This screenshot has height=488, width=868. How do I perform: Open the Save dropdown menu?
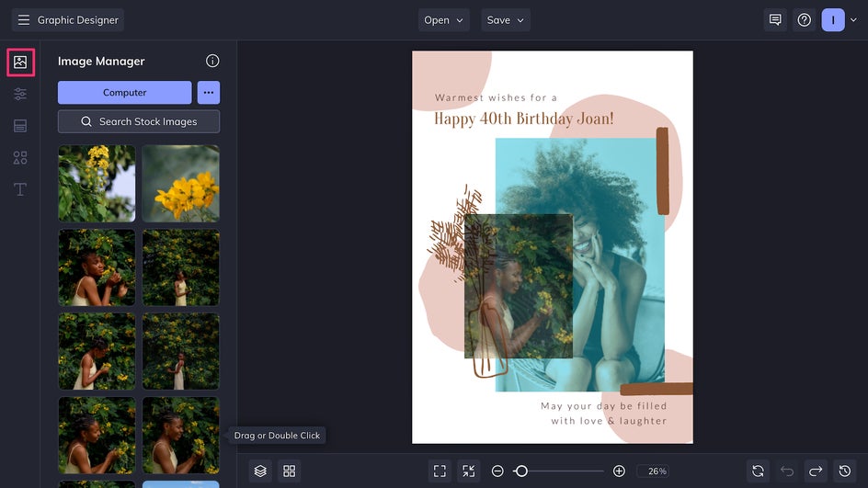[506, 20]
